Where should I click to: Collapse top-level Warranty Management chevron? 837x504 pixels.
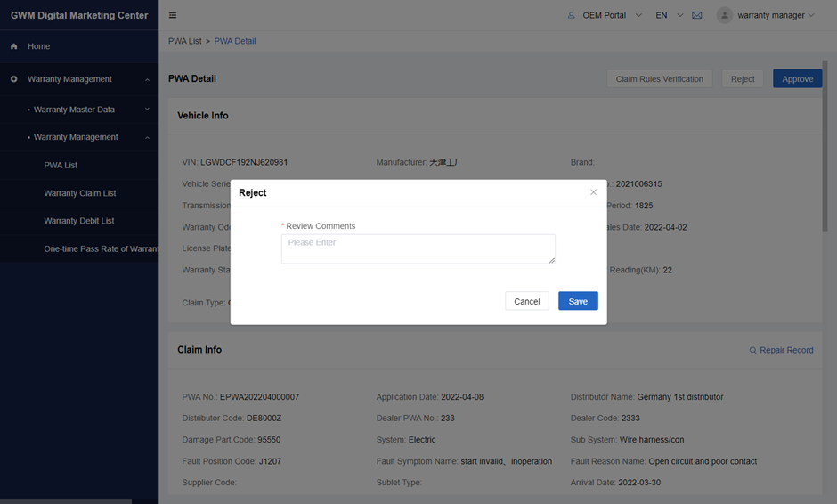147,79
